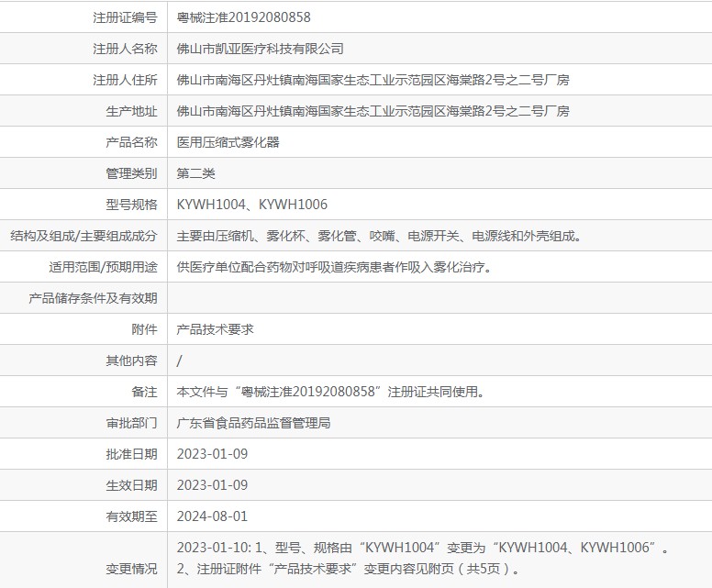Select the address in the 生产地址 row

[x=373, y=111]
